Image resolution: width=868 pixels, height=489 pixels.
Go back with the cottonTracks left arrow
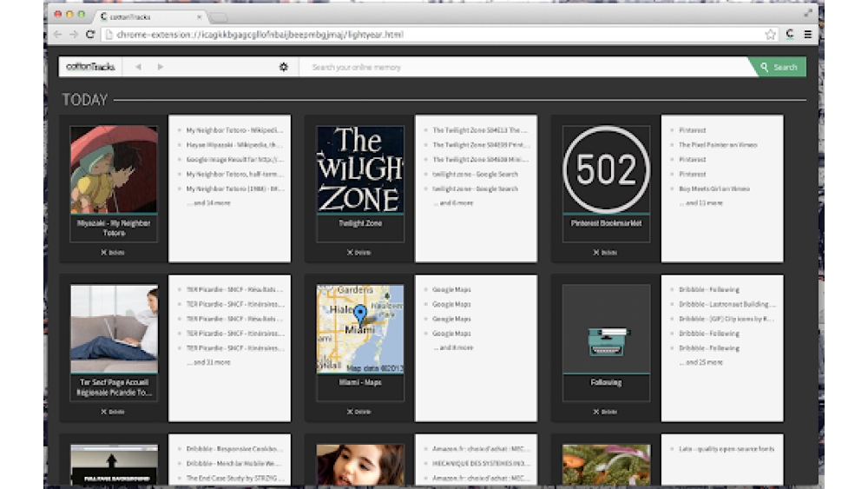[138, 67]
